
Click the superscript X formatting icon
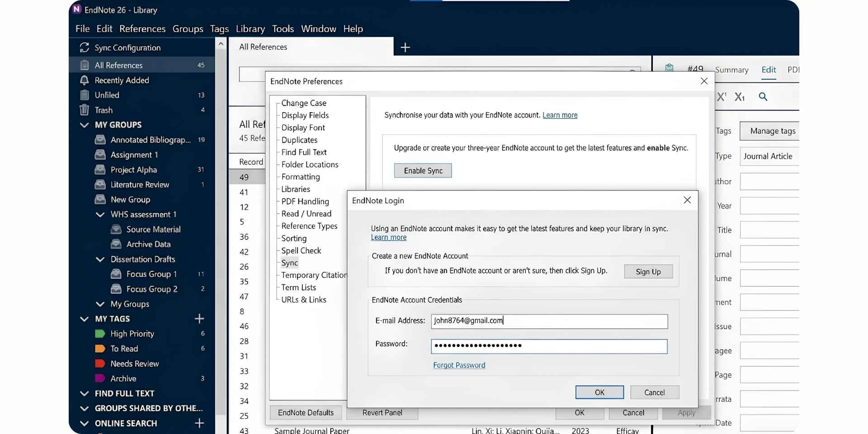722,97
